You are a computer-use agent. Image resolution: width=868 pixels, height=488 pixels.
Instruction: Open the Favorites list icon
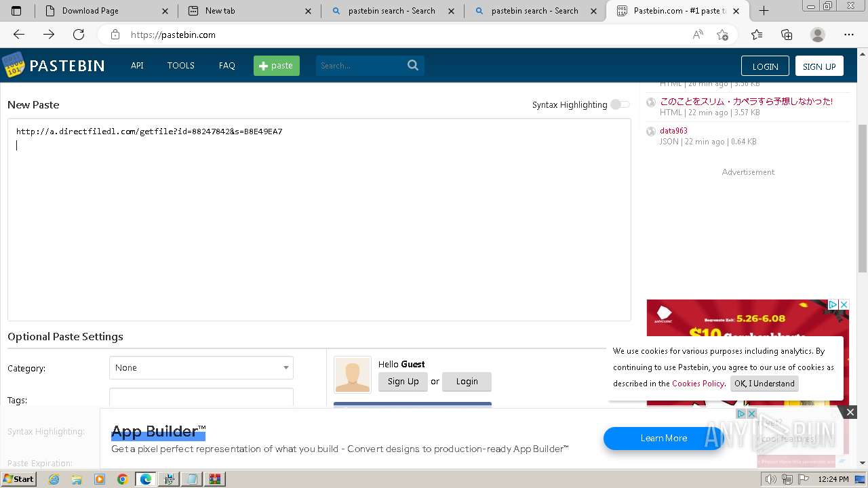tap(757, 35)
